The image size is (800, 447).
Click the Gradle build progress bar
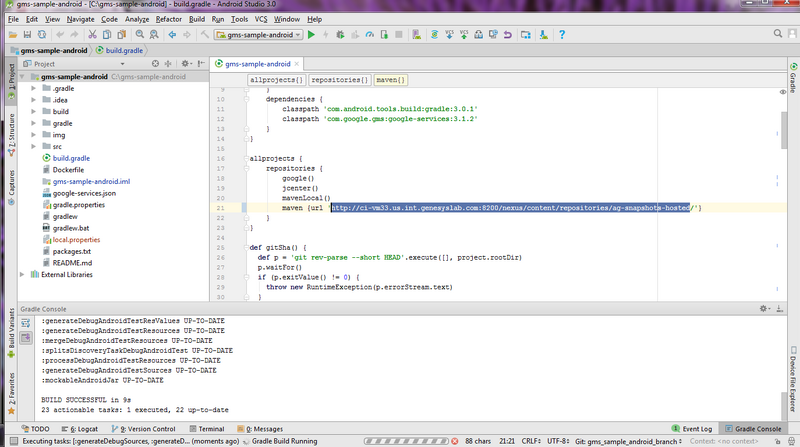tap(406, 441)
